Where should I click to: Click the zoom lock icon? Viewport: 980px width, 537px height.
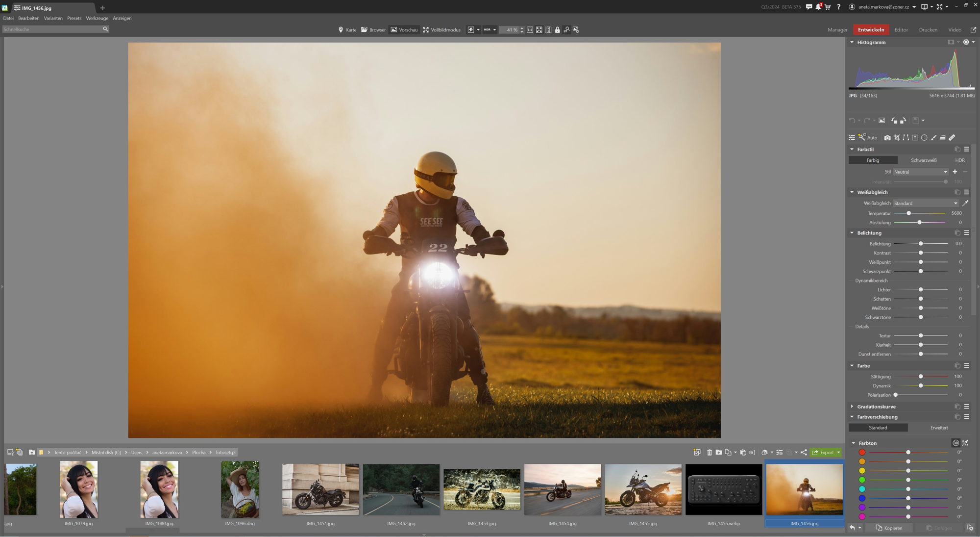click(557, 30)
